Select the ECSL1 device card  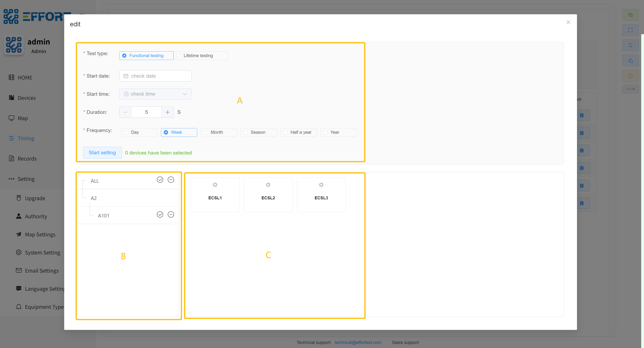(x=215, y=195)
